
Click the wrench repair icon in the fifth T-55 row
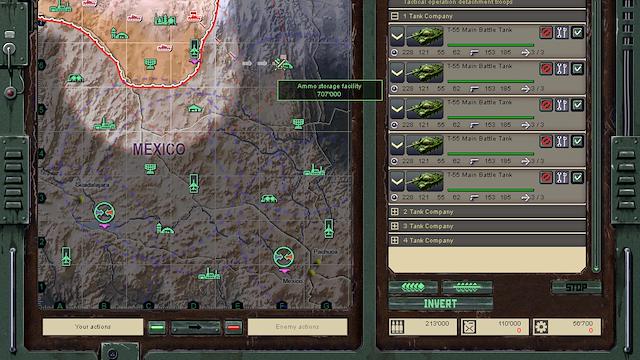point(562,177)
